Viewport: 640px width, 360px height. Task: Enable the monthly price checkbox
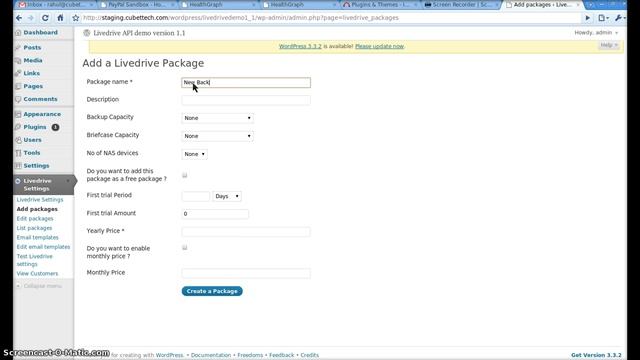pyautogui.click(x=184, y=247)
